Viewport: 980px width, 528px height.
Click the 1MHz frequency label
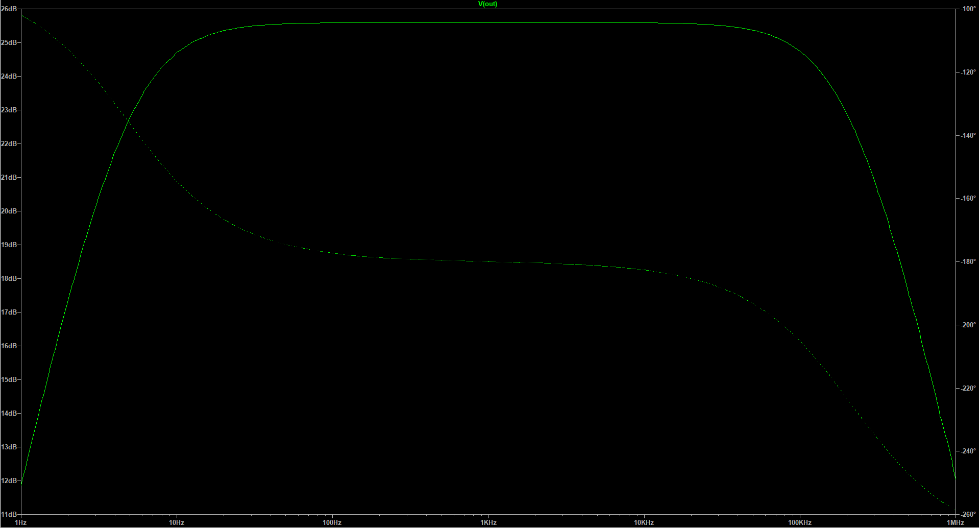coord(955,523)
